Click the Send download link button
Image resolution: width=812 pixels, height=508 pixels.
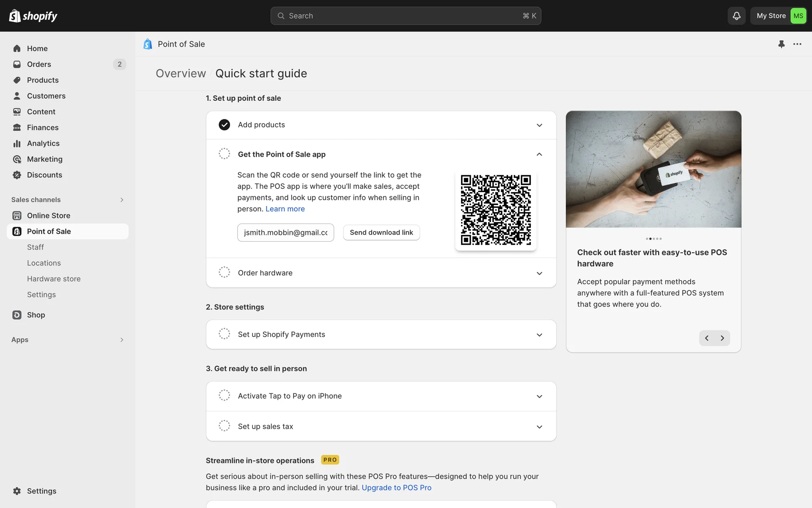pos(381,232)
